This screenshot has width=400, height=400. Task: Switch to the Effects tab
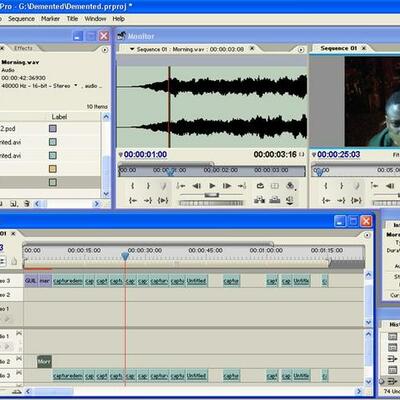tap(23, 48)
